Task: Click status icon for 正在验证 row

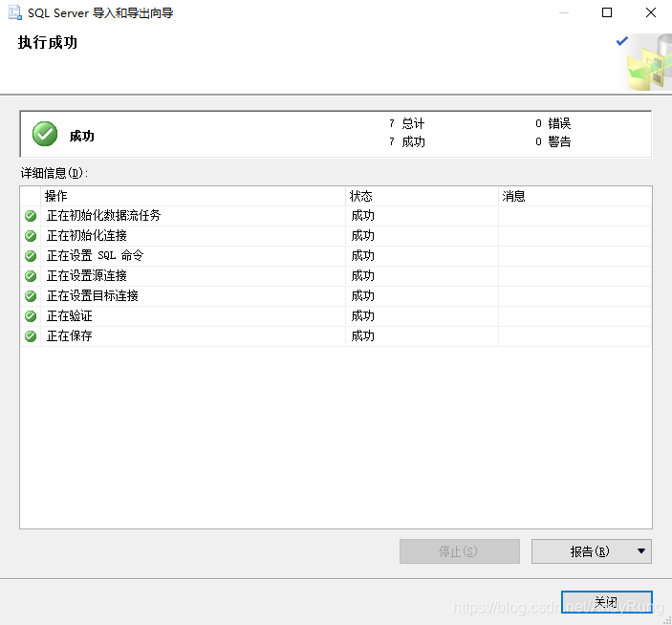Action: [x=31, y=316]
